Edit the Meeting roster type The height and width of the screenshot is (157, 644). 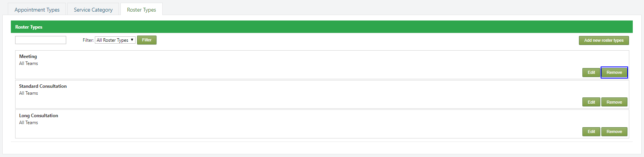point(591,73)
